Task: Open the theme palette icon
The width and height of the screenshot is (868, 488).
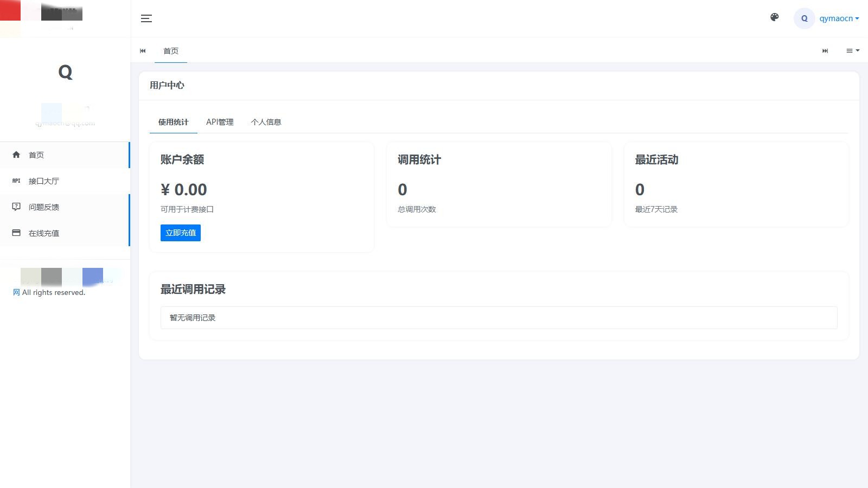Action: pos(774,17)
